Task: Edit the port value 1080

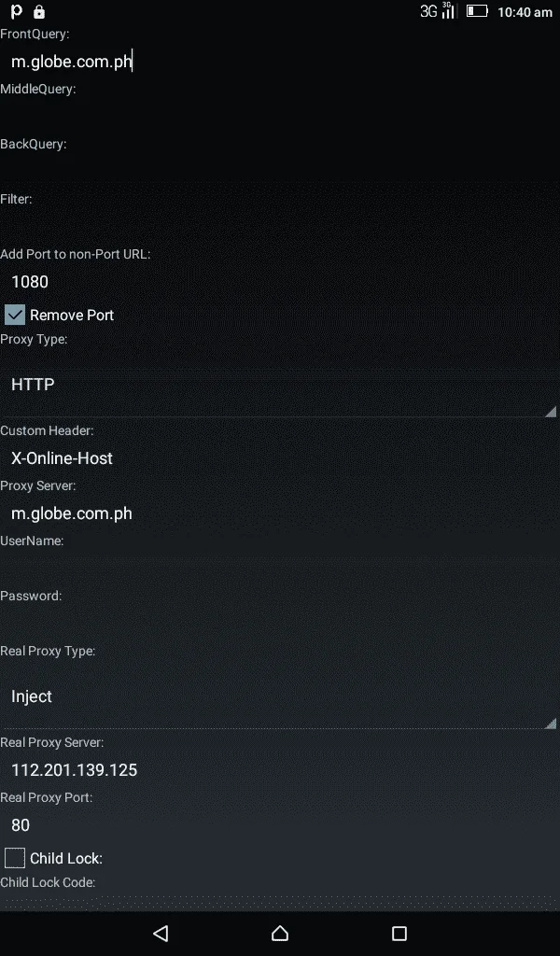Action: pyautogui.click(x=280, y=282)
